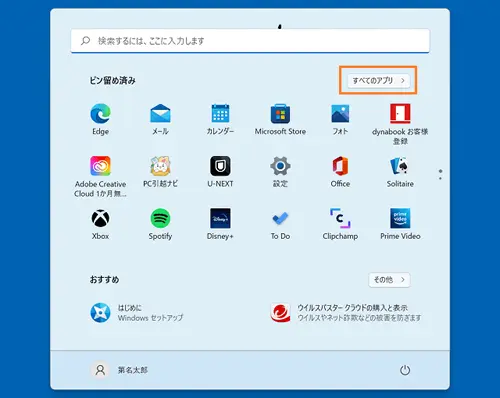Expand その他 more recommendations
Screen dimensions: 500x398
pyautogui.click(x=389, y=280)
